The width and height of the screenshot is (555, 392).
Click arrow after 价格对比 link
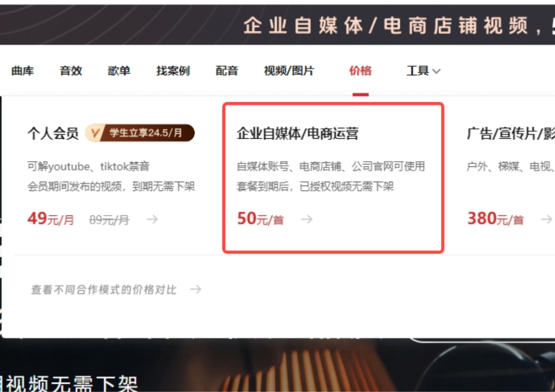click(x=196, y=289)
